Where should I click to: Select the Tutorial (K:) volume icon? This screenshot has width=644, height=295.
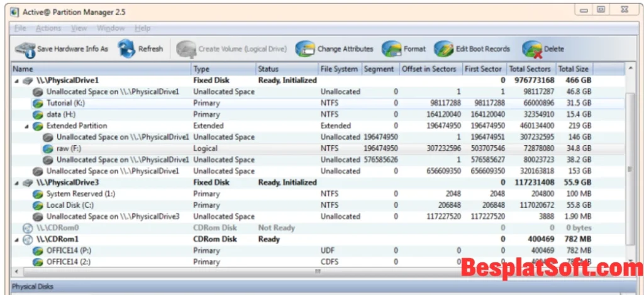tap(38, 103)
